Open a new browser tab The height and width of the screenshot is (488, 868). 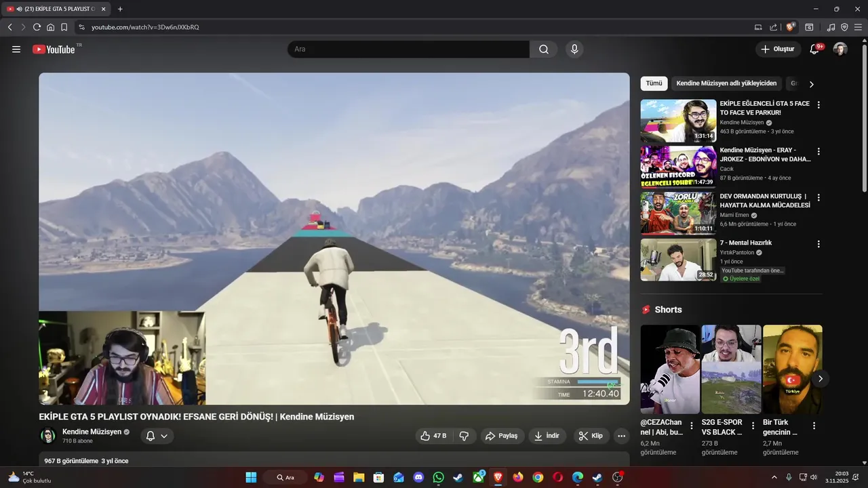[120, 9]
